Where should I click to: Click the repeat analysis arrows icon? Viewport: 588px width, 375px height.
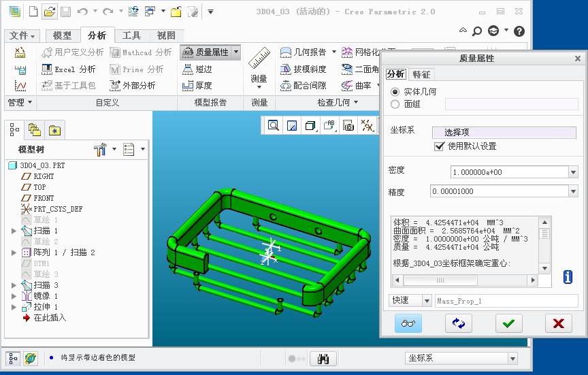[458, 324]
